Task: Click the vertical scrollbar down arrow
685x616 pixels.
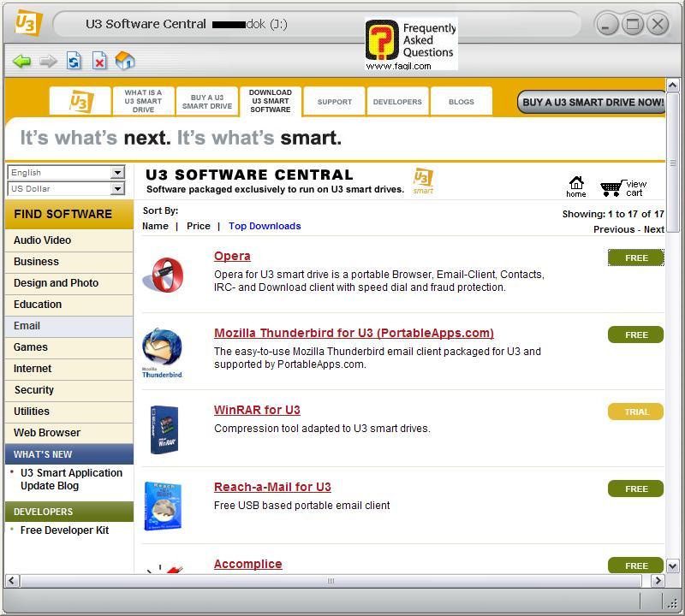Action: 673,566
